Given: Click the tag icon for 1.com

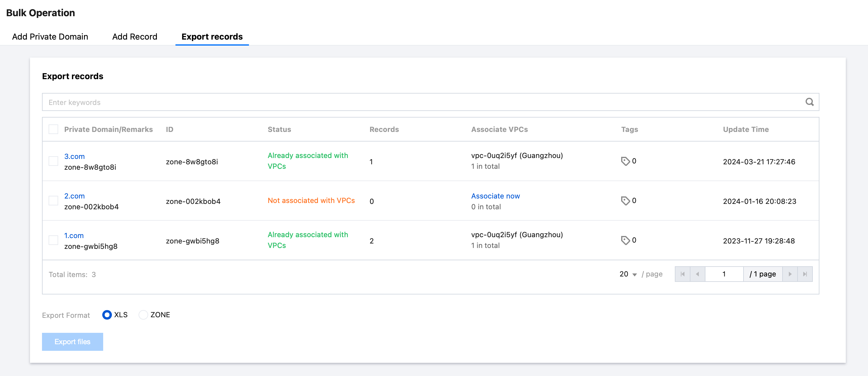Looking at the screenshot, I should [x=625, y=240].
